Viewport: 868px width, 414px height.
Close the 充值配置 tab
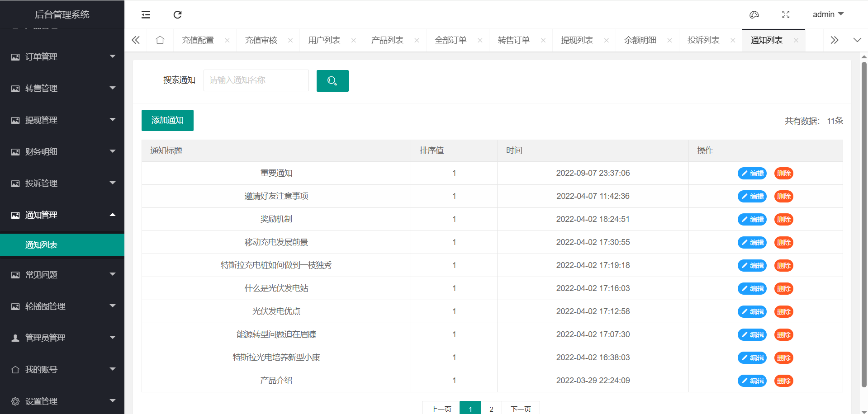tap(227, 40)
